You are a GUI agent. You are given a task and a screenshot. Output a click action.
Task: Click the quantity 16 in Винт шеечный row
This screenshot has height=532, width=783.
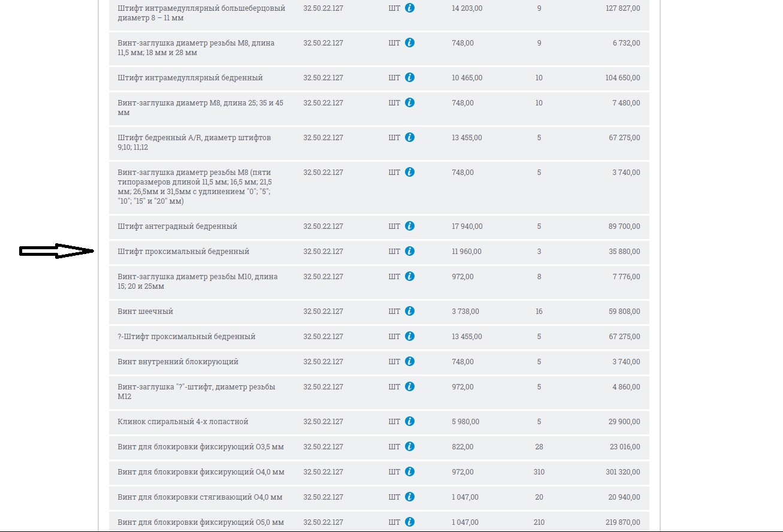pyautogui.click(x=539, y=312)
